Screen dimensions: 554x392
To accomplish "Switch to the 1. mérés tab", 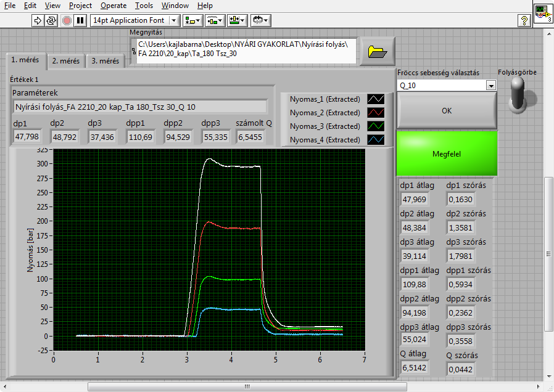I will tap(25, 60).
